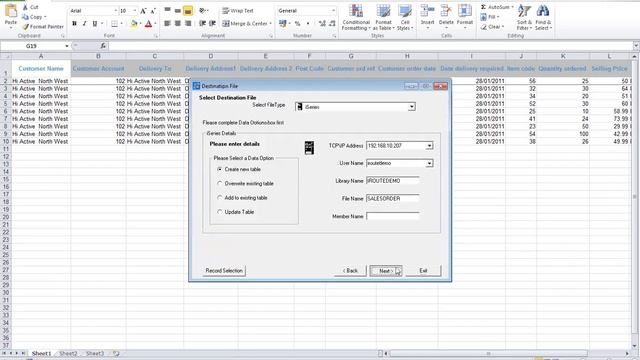The height and width of the screenshot is (360, 640).
Task: Toggle Bold formatting
Action: click(74, 24)
